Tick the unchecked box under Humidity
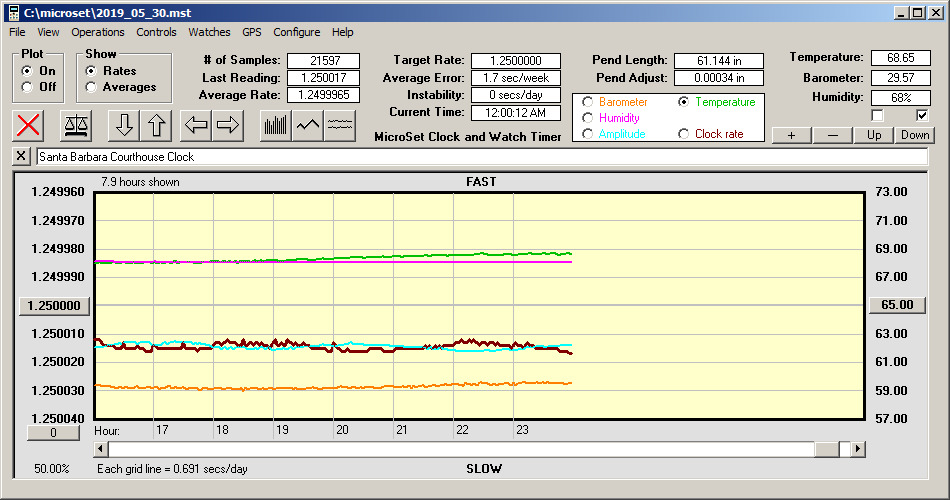The image size is (950, 500). click(x=877, y=115)
